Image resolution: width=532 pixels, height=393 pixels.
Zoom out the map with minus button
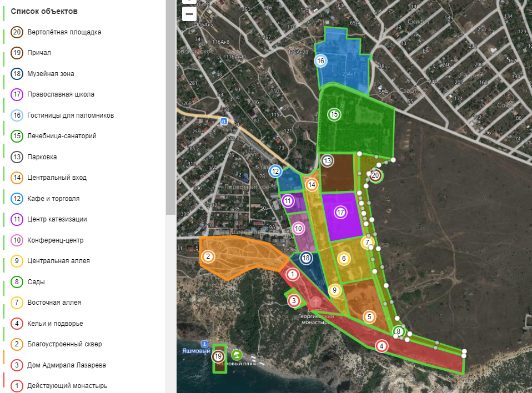189,14
